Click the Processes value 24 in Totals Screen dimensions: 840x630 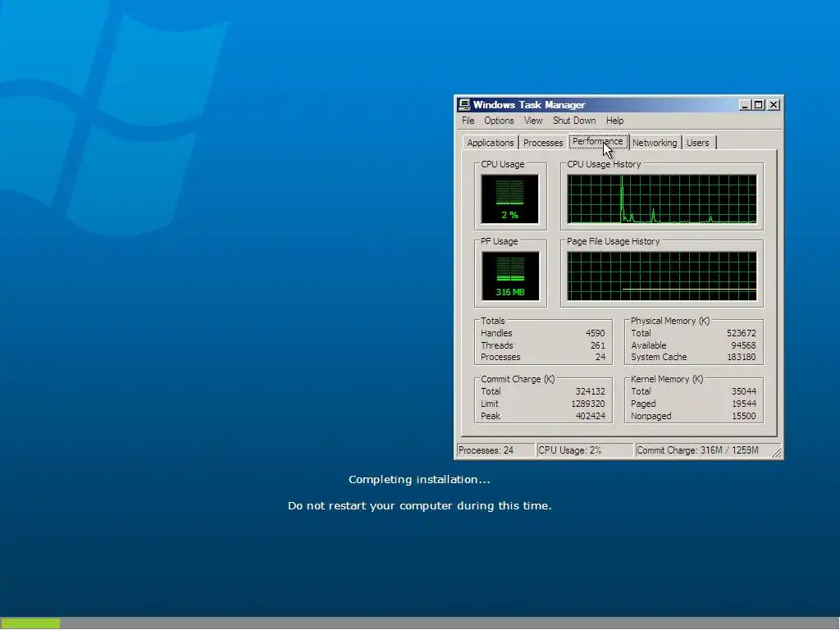(600, 357)
